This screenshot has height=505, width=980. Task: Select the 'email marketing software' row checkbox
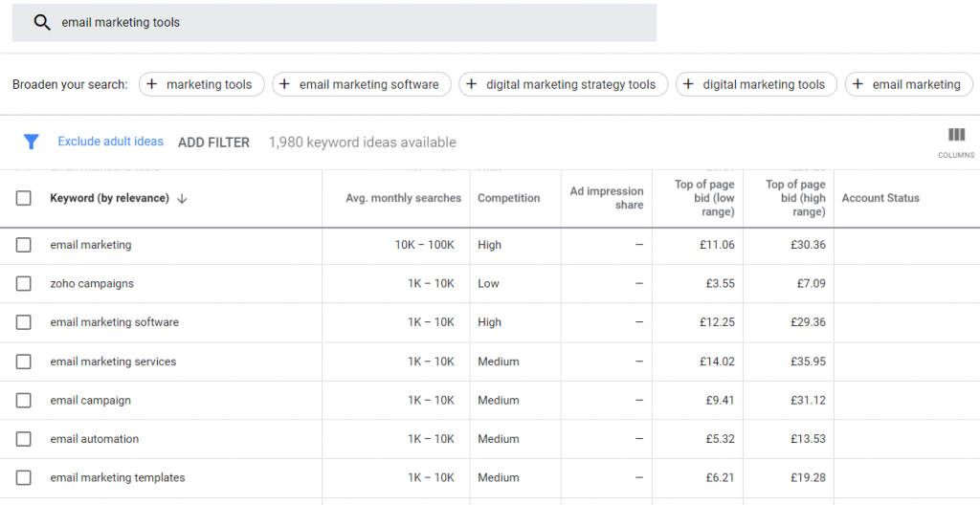[x=24, y=322]
